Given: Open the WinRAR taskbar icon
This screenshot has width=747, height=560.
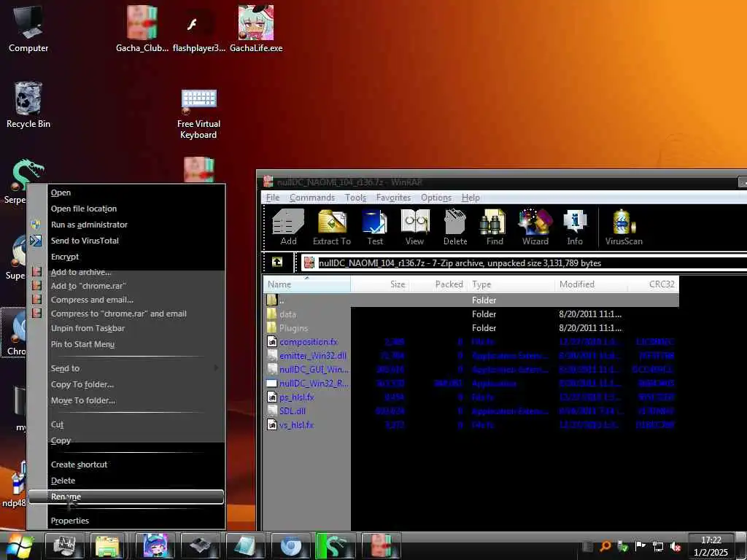Looking at the screenshot, I should point(380,546).
